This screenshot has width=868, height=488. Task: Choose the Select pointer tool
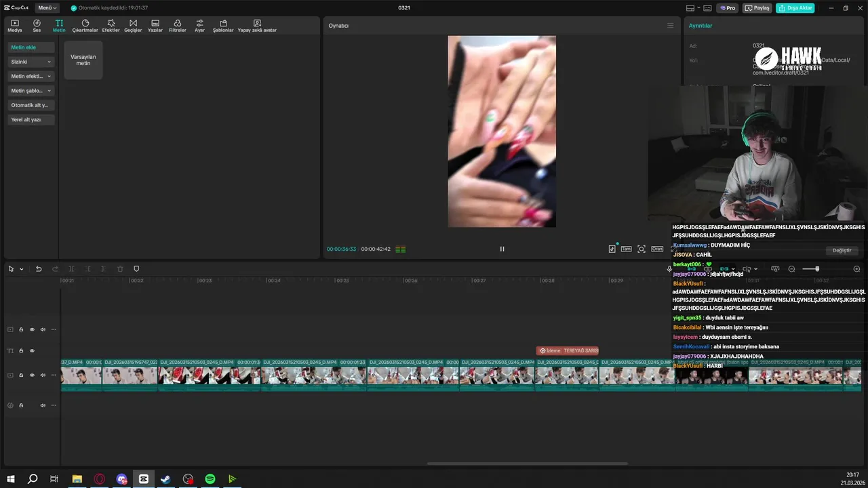coord(11,269)
